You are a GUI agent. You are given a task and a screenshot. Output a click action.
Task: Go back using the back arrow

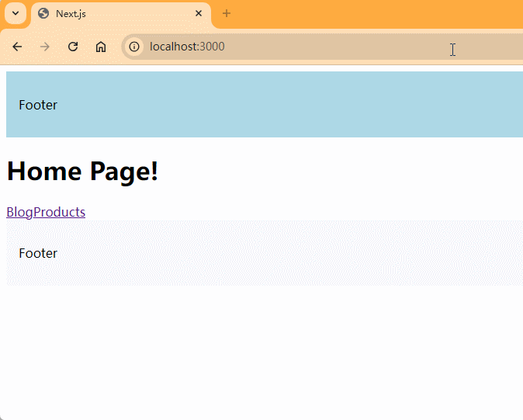click(17, 47)
